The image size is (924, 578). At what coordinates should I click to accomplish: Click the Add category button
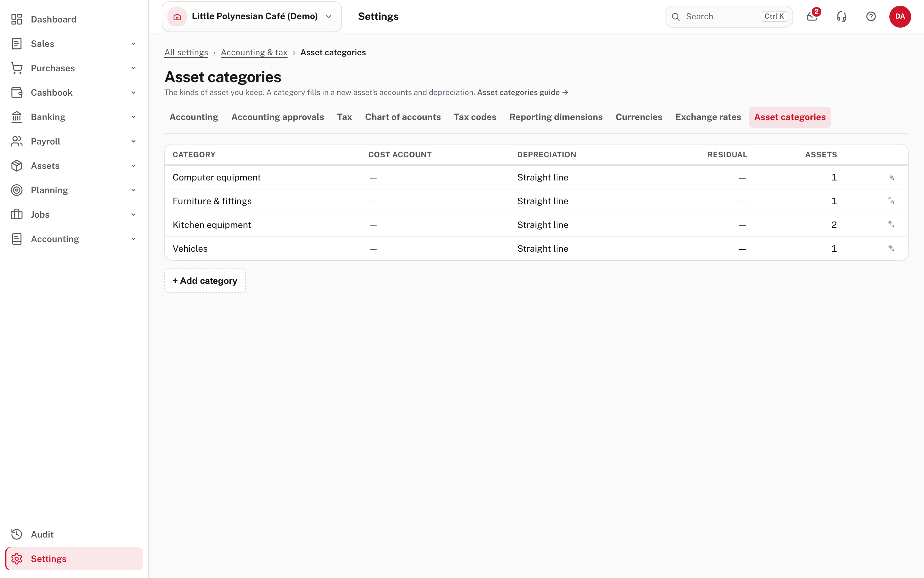coord(205,281)
